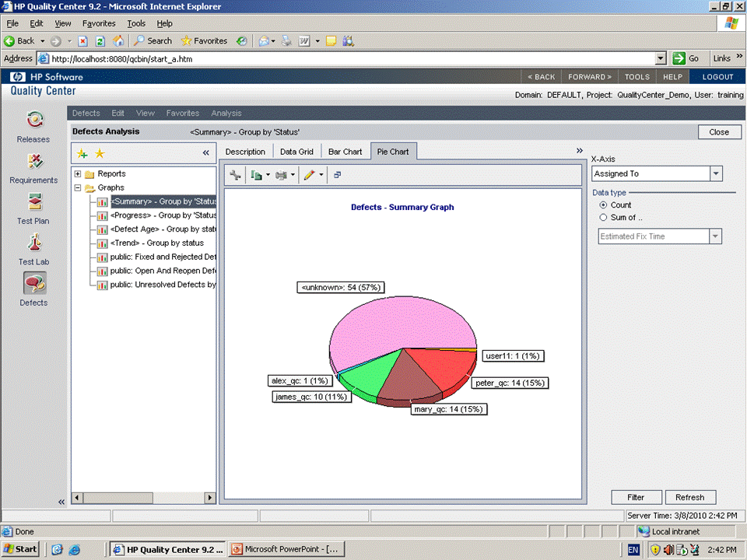The height and width of the screenshot is (560, 747).
Task: Open the Releases module icon
Action: (34, 120)
